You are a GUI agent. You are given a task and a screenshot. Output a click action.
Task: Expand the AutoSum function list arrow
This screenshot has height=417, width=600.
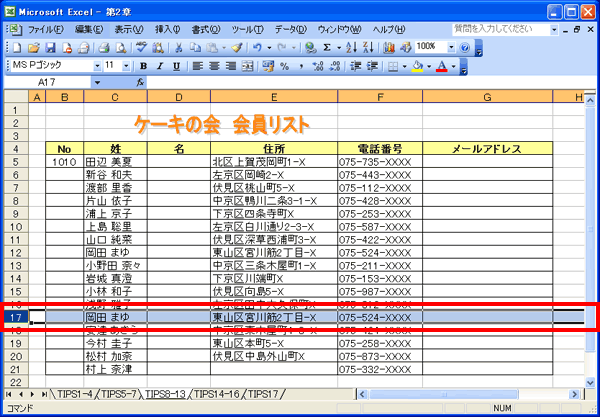[339, 47]
